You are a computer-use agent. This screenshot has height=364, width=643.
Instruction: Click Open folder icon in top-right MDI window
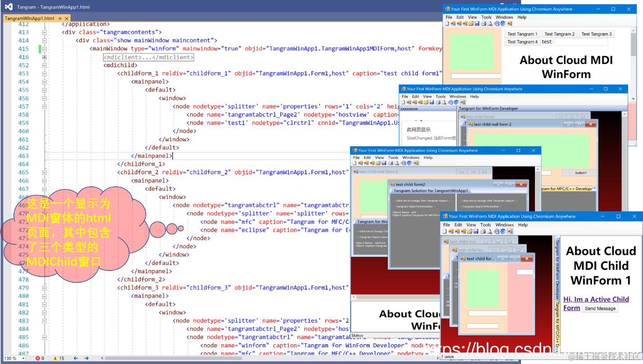click(x=471, y=23)
